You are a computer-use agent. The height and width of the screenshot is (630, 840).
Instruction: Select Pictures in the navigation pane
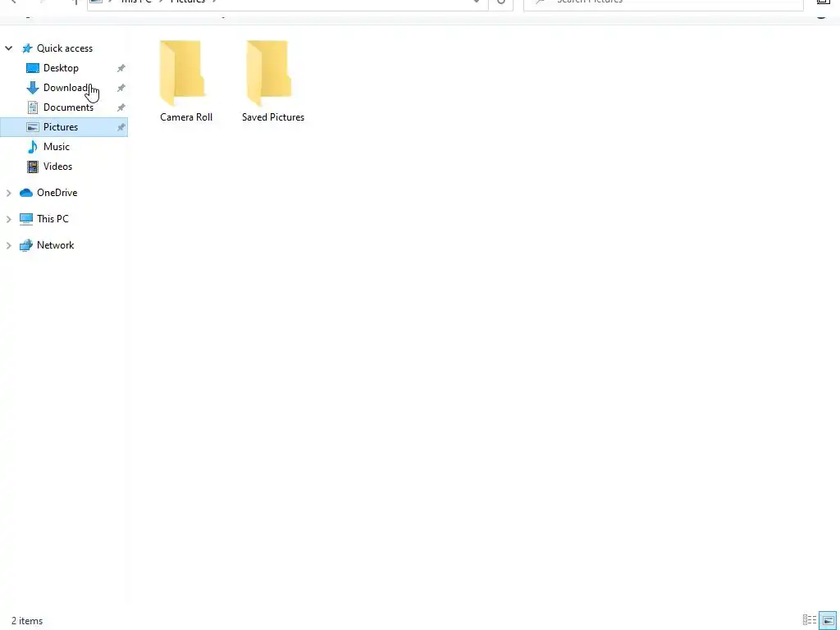point(61,127)
